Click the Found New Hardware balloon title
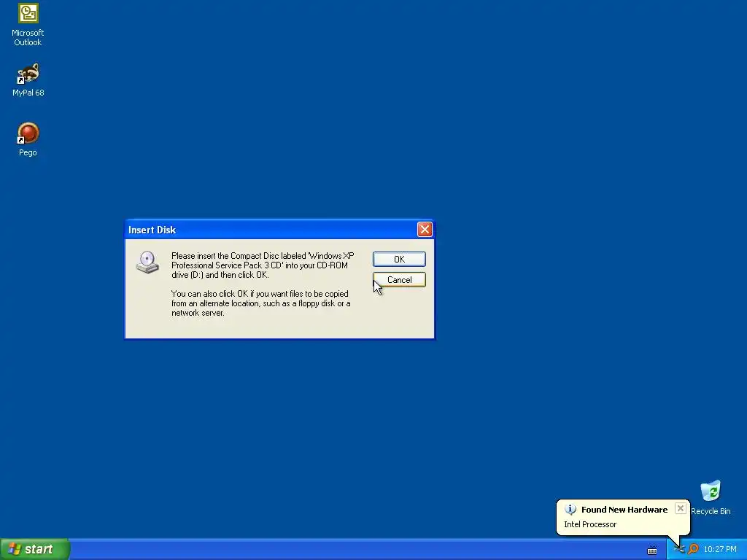 pyautogui.click(x=624, y=510)
